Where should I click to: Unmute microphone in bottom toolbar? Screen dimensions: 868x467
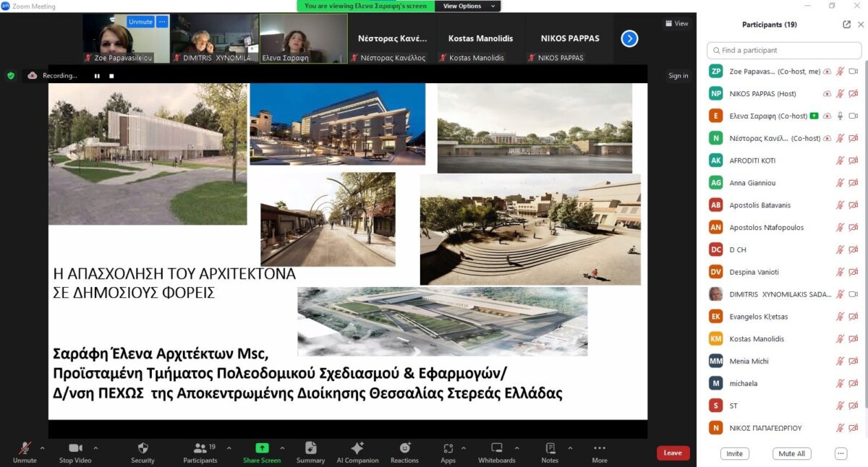(x=25, y=449)
